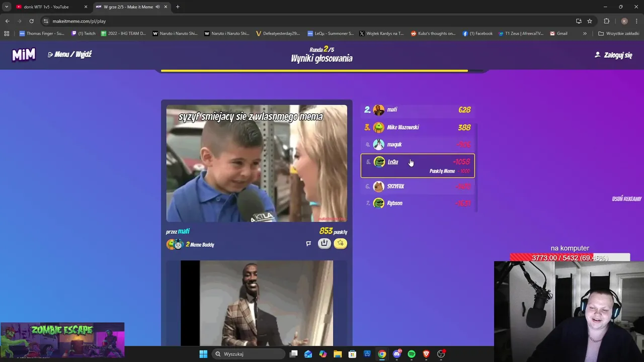Select the Make it Meme tab

click(x=131, y=7)
